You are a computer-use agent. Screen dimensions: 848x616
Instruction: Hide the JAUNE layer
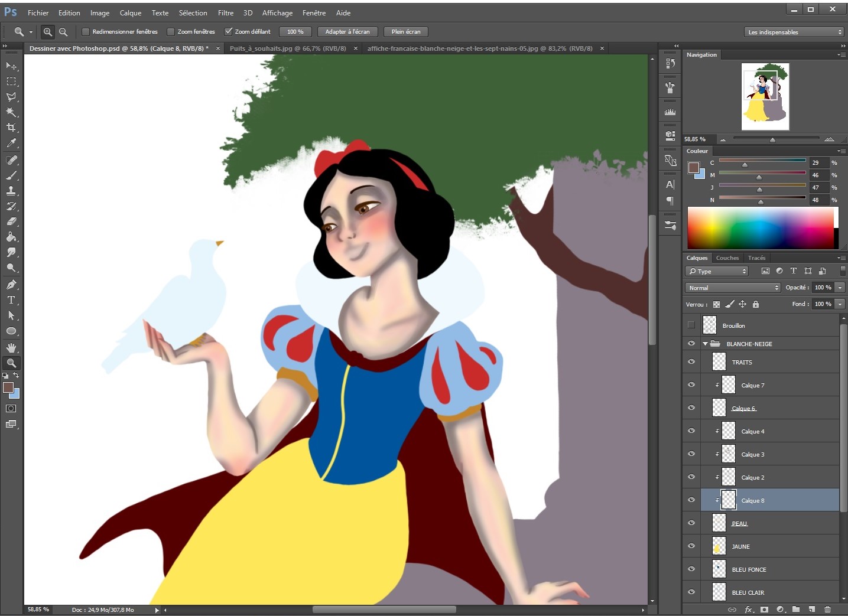click(691, 546)
